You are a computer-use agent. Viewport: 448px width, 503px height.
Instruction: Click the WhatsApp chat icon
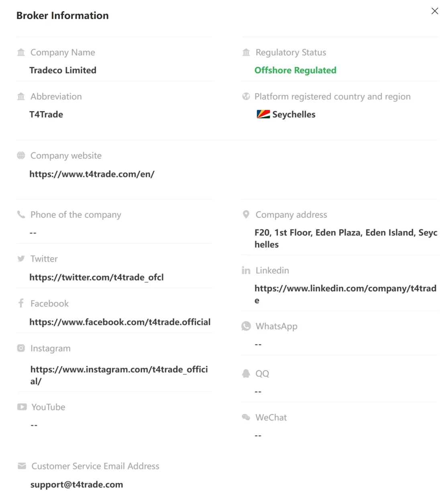click(246, 326)
